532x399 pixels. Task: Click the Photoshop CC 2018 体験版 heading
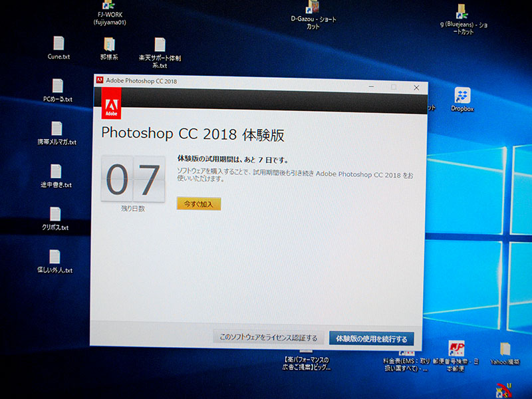pos(193,134)
